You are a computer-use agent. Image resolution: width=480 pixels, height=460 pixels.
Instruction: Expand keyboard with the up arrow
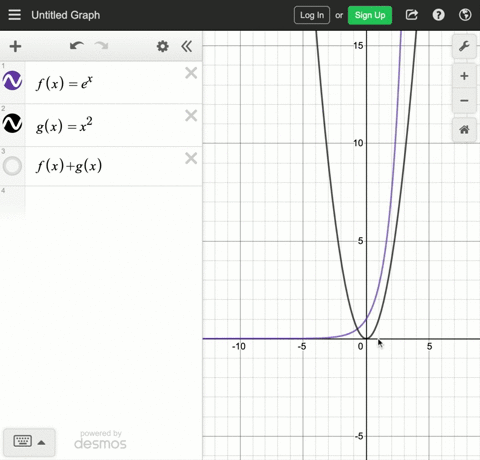point(41,443)
